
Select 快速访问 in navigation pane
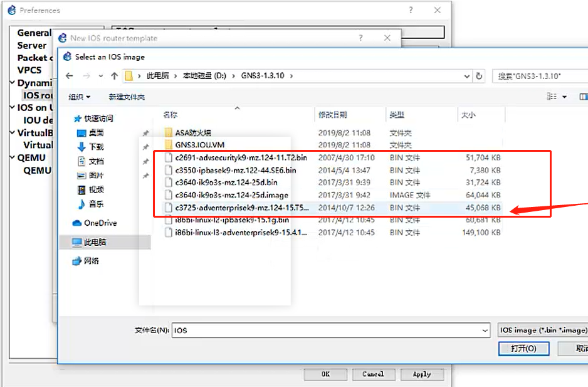[x=94, y=119]
